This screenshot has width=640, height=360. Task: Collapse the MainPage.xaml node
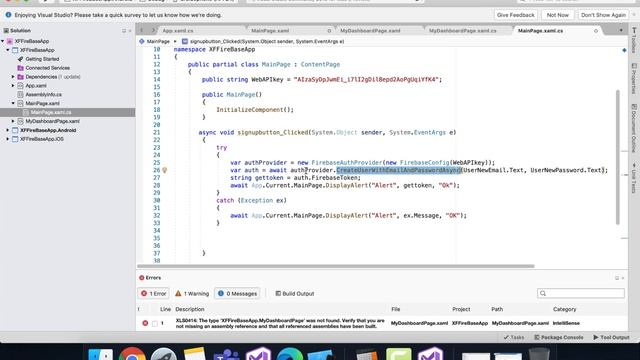click(13, 103)
